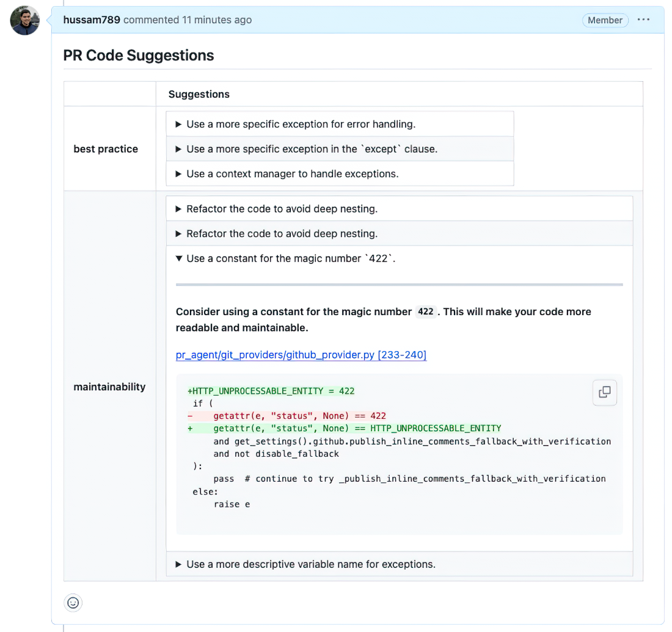
Task: View hussam789's profile avatar
Action: pos(25,20)
